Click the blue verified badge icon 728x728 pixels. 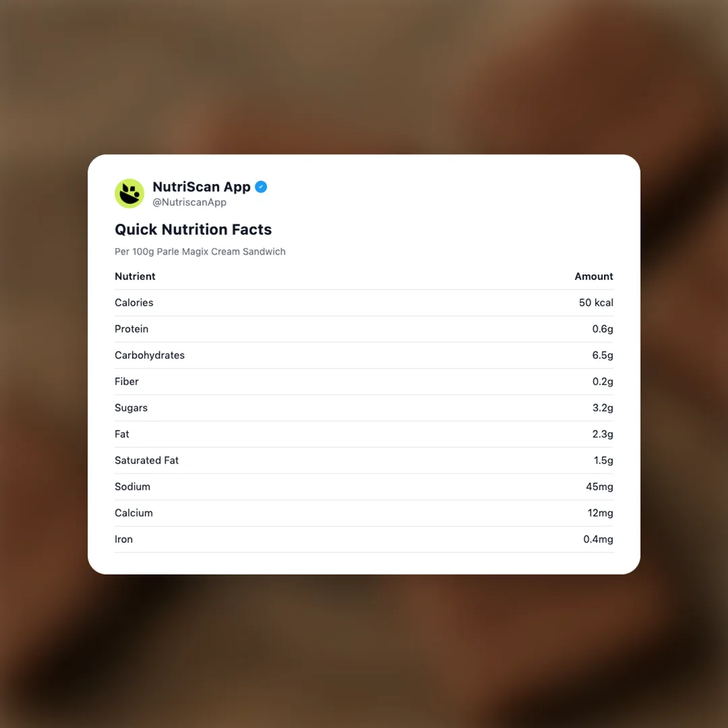(261, 187)
